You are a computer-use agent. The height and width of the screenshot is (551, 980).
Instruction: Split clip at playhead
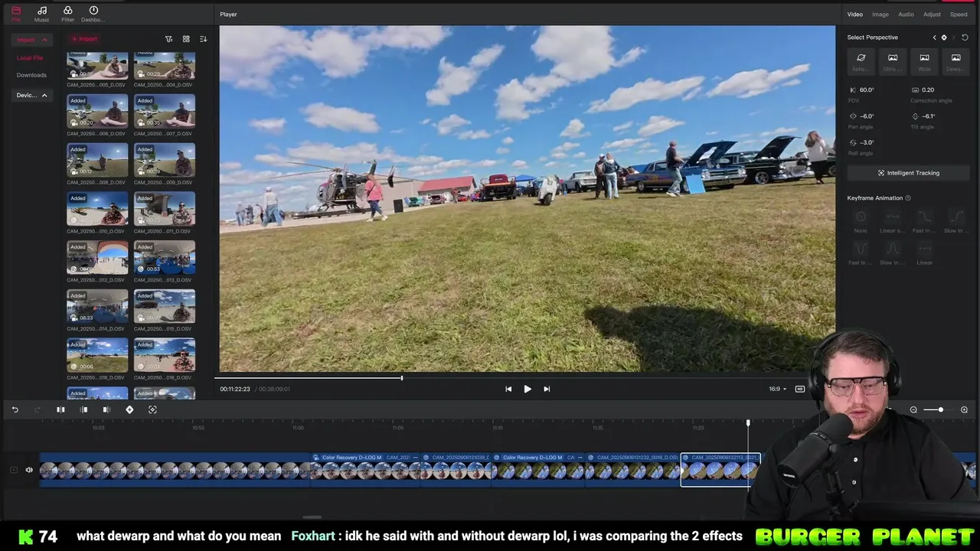click(x=60, y=410)
